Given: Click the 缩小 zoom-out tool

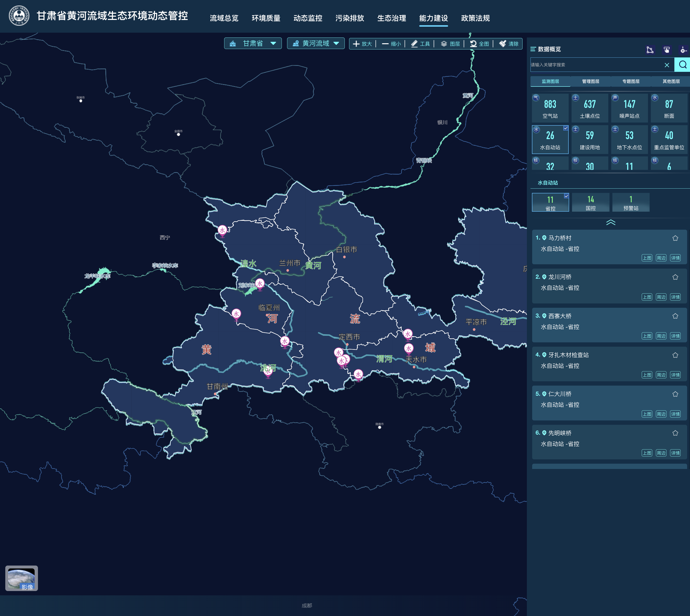Looking at the screenshot, I should click(x=392, y=44).
